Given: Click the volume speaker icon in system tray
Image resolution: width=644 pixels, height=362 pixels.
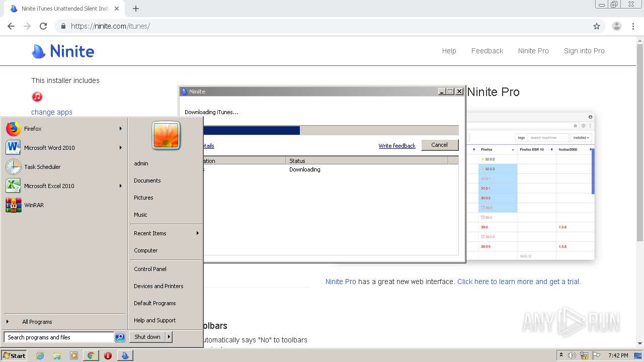Looking at the screenshot, I should click(572, 355).
